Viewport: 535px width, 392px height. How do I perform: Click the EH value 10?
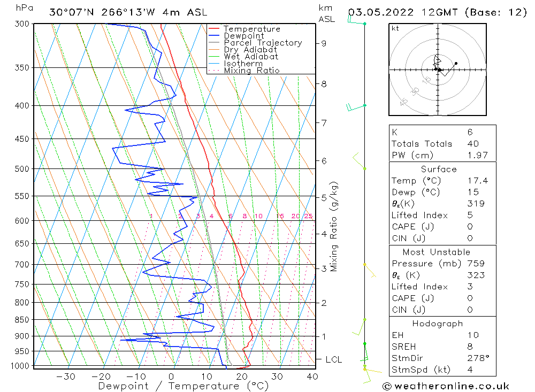point(473,335)
